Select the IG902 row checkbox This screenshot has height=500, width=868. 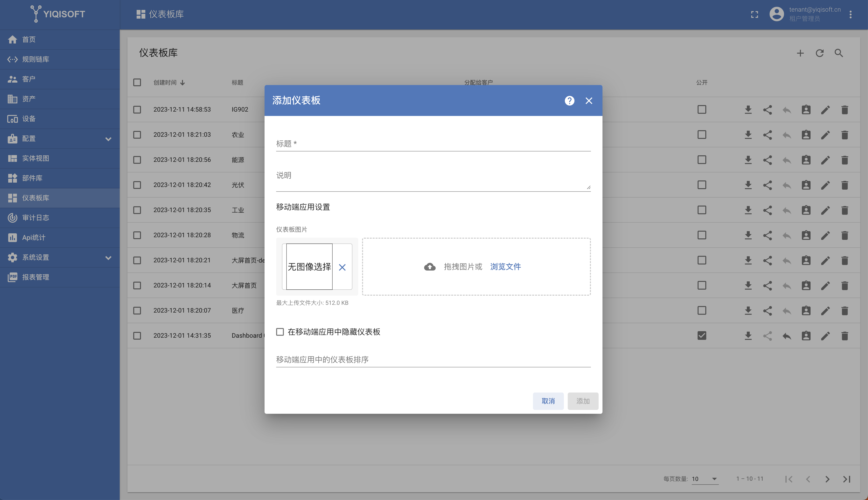(x=137, y=110)
